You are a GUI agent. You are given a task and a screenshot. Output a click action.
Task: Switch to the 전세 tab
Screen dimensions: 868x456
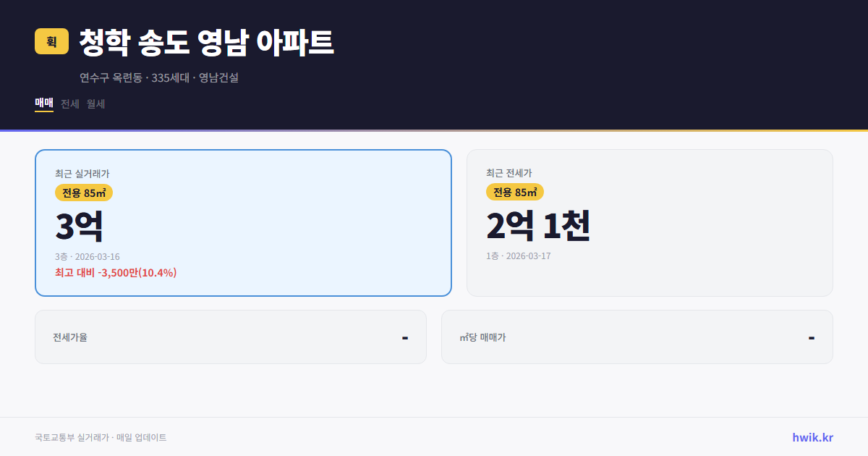[x=69, y=104]
